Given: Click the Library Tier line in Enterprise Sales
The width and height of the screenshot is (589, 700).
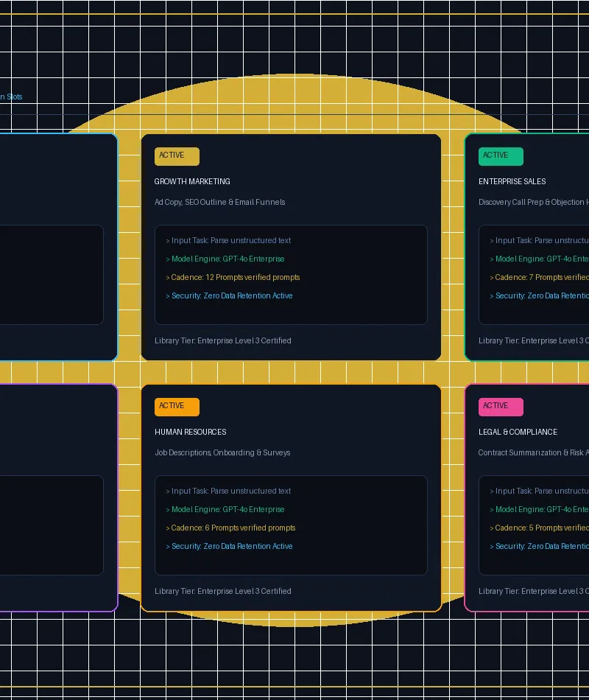Looking at the screenshot, I should tap(534, 340).
